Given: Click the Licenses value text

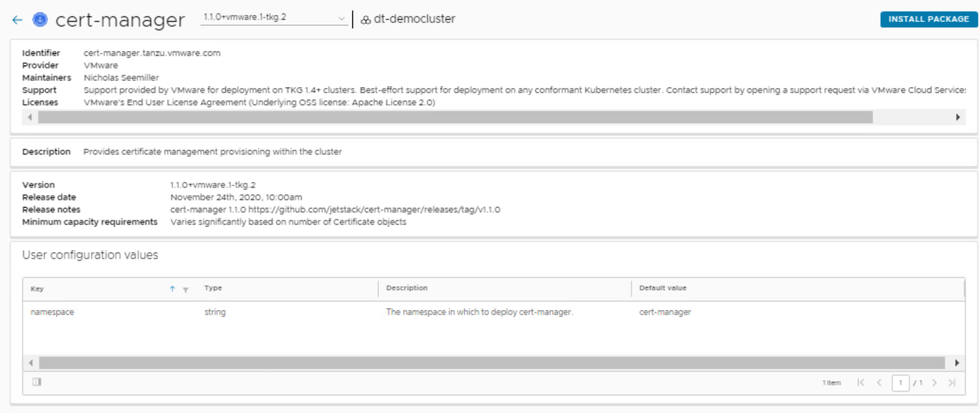Looking at the screenshot, I should point(259,102).
